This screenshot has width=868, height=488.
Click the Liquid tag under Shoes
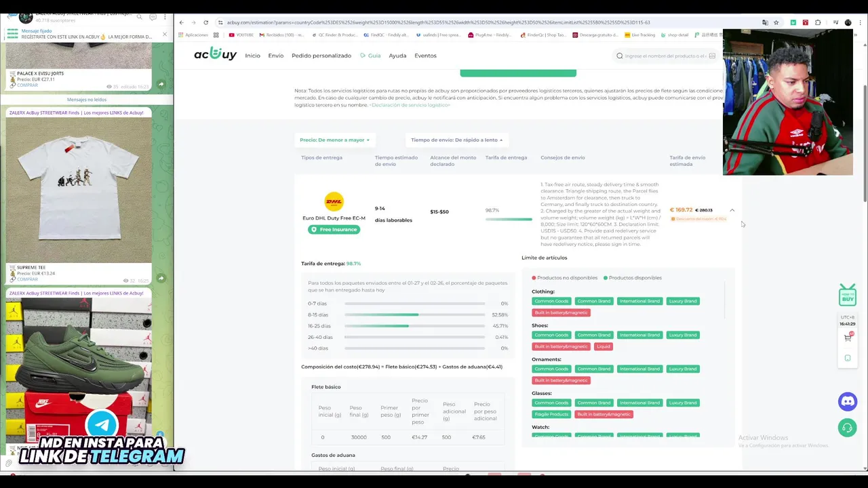pyautogui.click(x=604, y=346)
